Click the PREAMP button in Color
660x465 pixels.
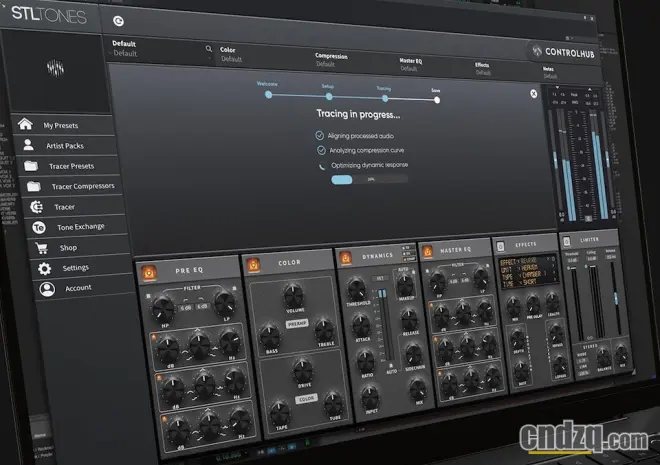(x=297, y=324)
